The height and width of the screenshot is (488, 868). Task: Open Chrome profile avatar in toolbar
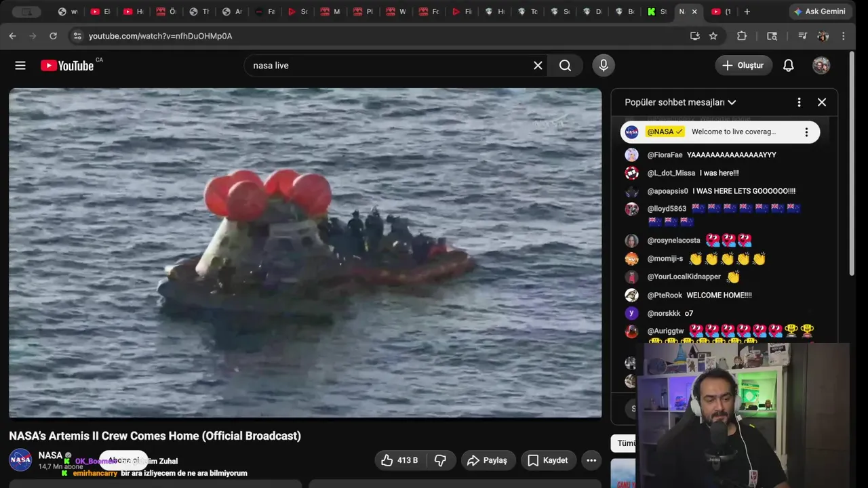pyautogui.click(x=823, y=36)
